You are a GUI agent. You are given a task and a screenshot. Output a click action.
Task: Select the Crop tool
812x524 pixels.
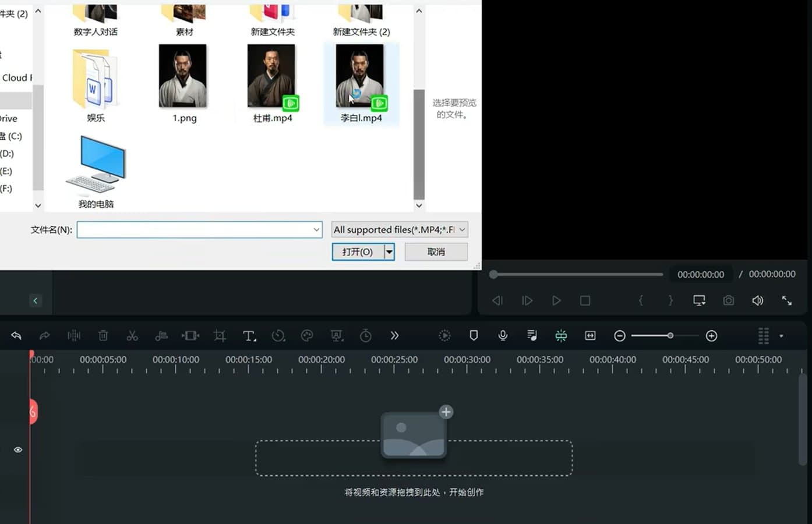[x=219, y=335]
